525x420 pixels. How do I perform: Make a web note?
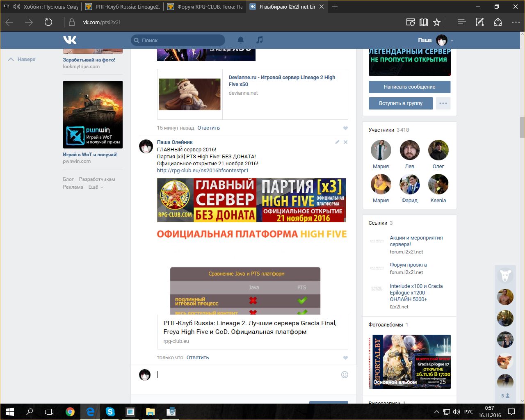pyautogui.click(x=479, y=22)
